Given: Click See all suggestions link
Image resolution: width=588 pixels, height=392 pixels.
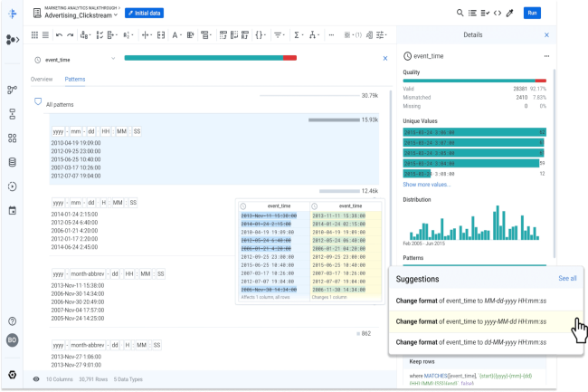Looking at the screenshot, I should pyautogui.click(x=567, y=278).
